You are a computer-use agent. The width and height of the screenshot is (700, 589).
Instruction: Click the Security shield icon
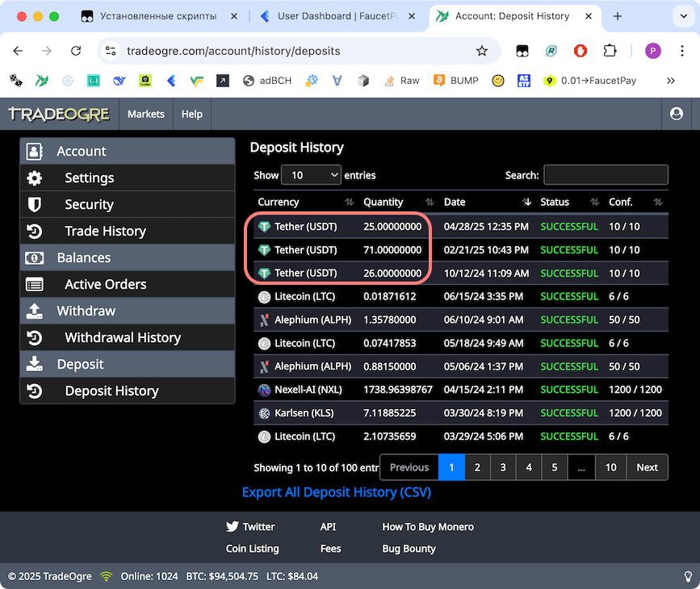click(x=35, y=204)
